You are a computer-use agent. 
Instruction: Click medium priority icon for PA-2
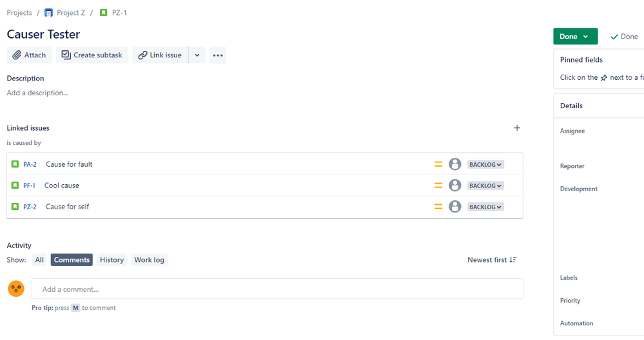(438, 164)
